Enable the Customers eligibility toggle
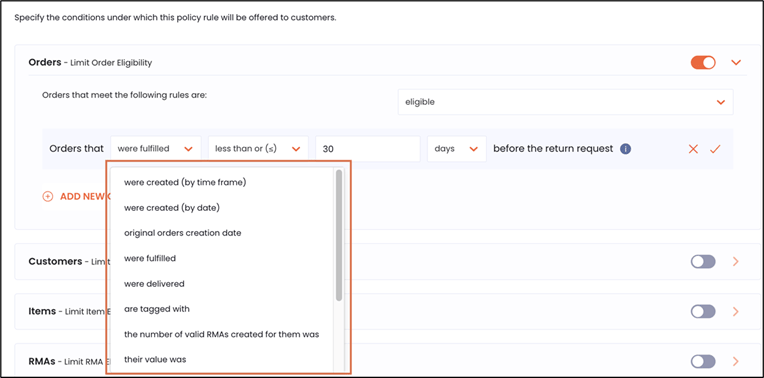 point(703,262)
